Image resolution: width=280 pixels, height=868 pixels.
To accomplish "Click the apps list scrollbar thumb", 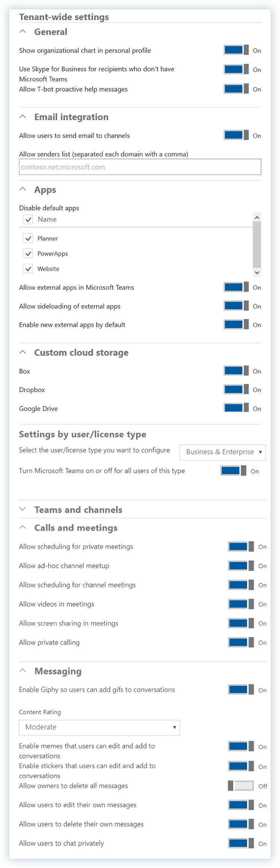I will (257, 245).
